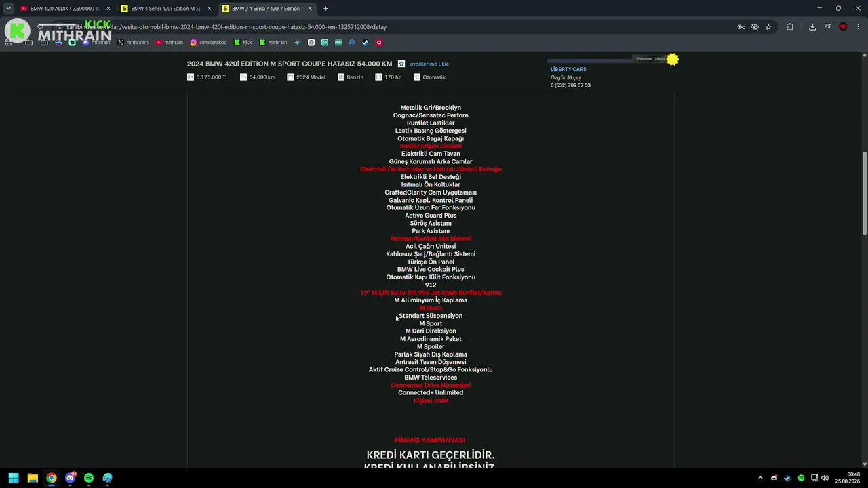Viewport: 868px width, 488px height.
Task: Click the page vertical scrollbar thumb
Action: [x=864, y=194]
